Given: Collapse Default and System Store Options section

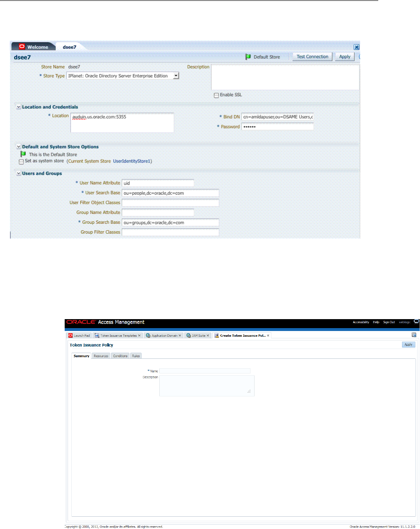Looking at the screenshot, I should (18, 147).
